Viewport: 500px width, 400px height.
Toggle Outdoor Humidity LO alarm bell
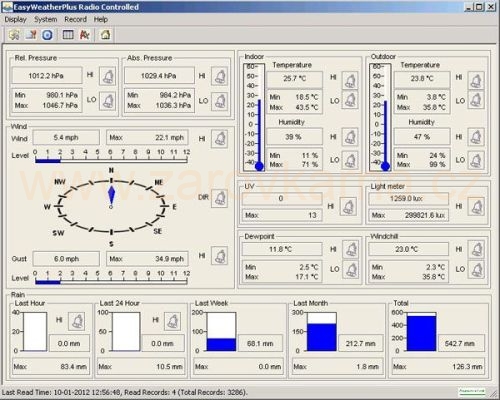(476, 161)
